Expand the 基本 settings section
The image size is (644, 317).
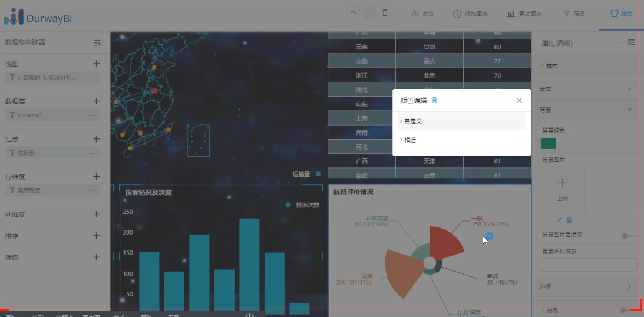[x=586, y=89]
